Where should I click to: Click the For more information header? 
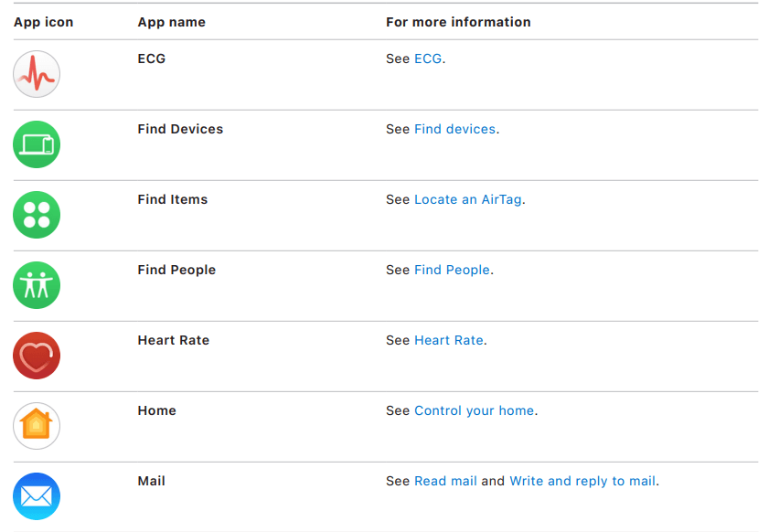[x=458, y=22]
